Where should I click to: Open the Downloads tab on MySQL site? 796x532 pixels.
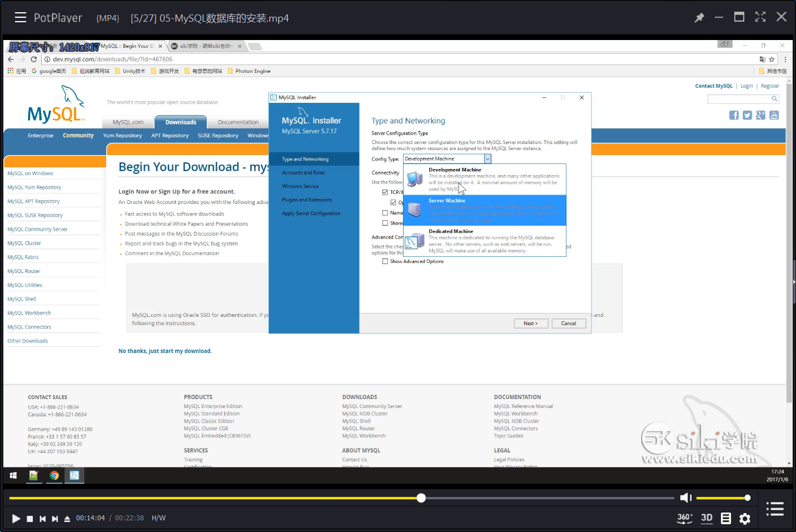coord(181,122)
